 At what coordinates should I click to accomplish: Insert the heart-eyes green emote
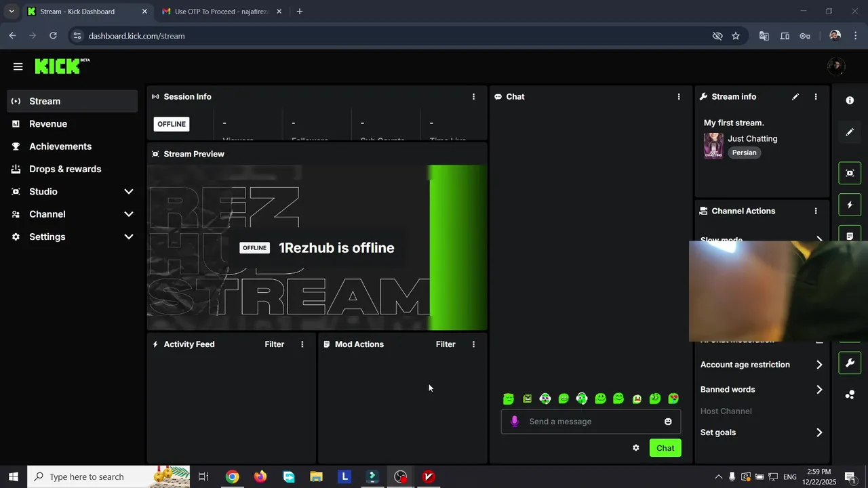pos(673,399)
